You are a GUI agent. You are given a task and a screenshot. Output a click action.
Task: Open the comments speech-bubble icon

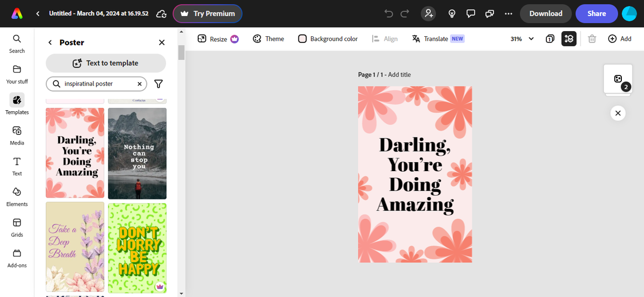click(x=471, y=14)
